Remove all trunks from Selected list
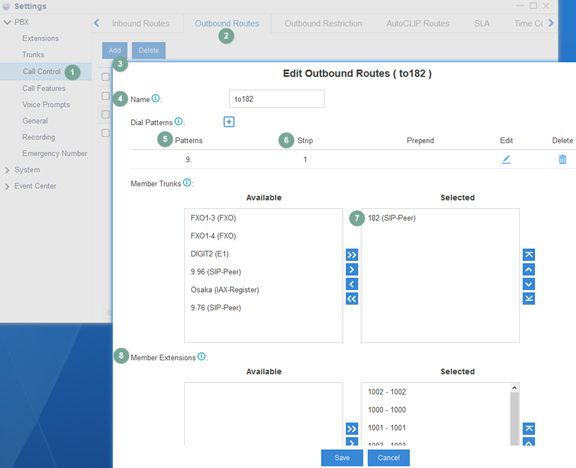This screenshot has height=468, width=576. pyautogui.click(x=352, y=299)
